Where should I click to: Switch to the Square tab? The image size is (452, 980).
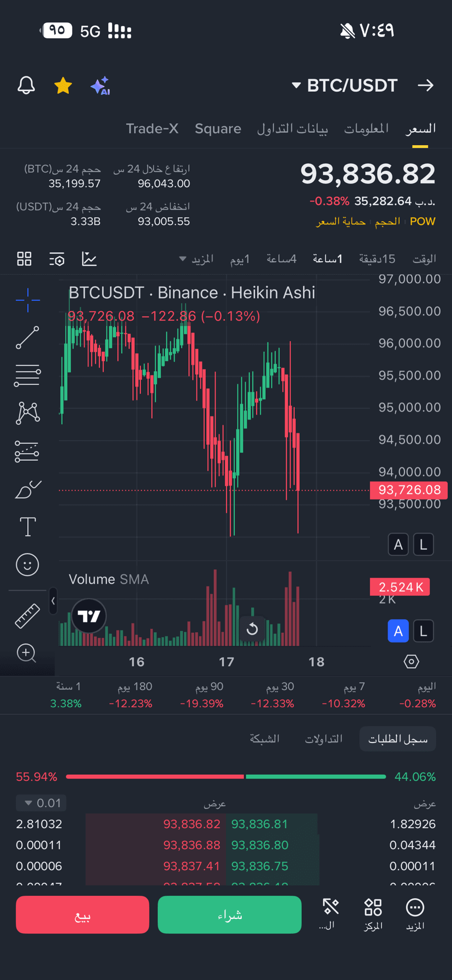218,129
